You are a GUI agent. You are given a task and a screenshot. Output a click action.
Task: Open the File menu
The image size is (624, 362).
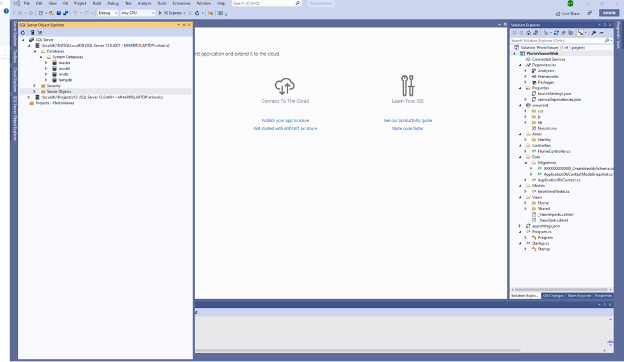[x=27, y=3]
